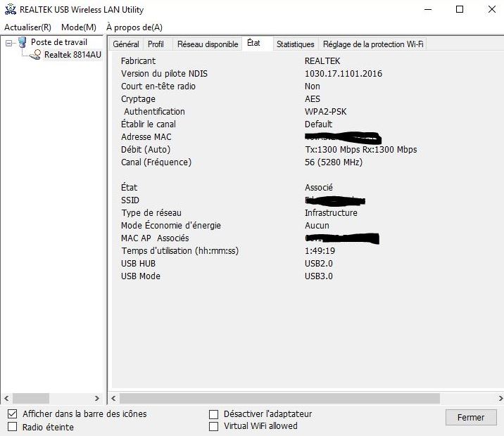Click left arrow of tree panel scrollbar
The image size is (504, 436).
6,399
